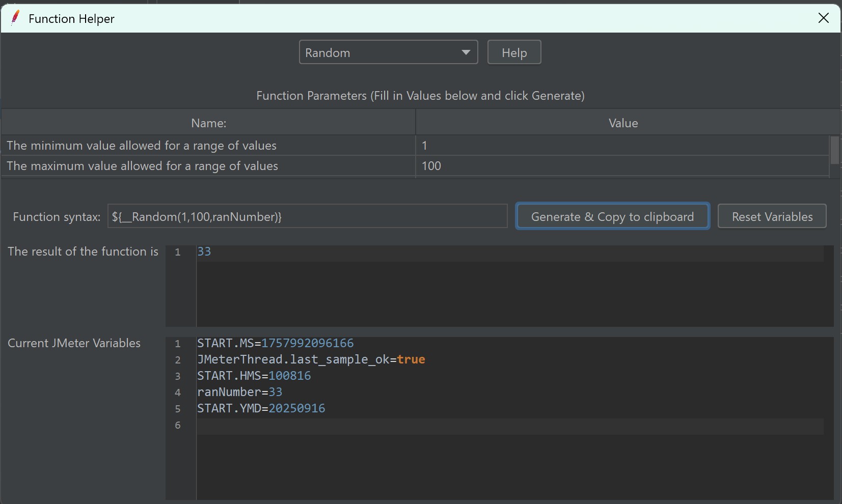This screenshot has width=842, height=504.
Task: Click the parameters table vertical scrollbar
Action: [x=834, y=150]
